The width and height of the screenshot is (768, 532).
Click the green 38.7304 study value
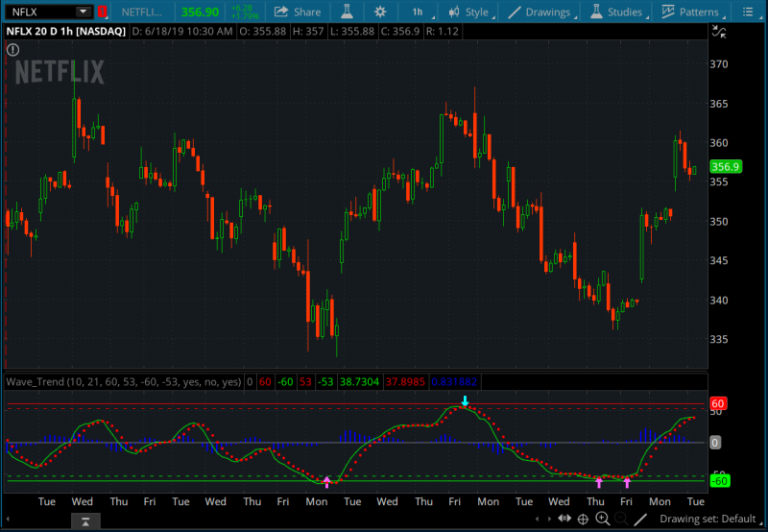tap(359, 381)
